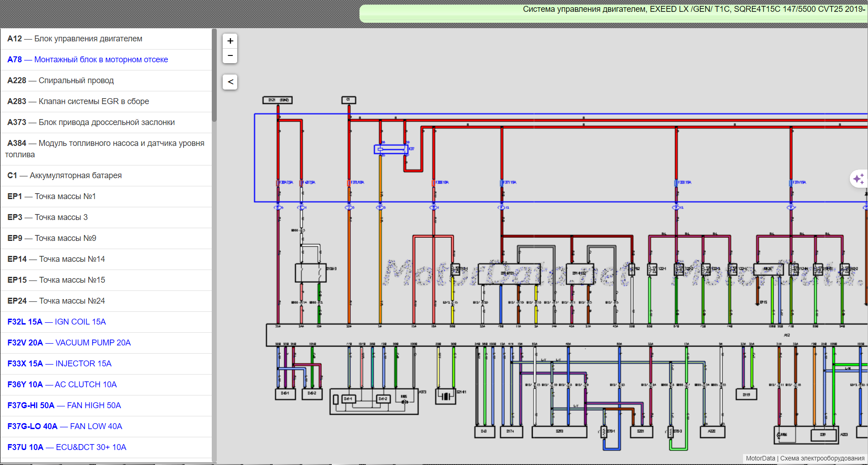Open F37G-LO 40A FAN LOW entry
This screenshot has width=868, height=465.
tap(65, 426)
